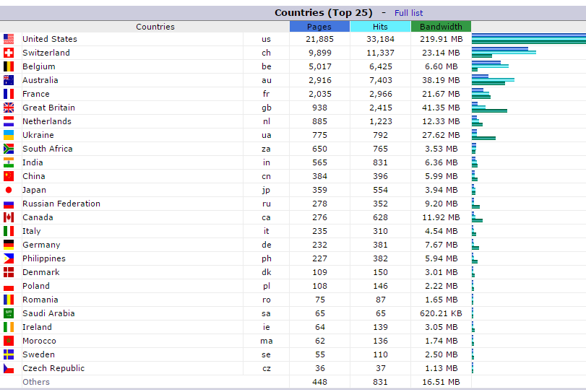Click the Switzerland flag icon
The width and height of the screenshot is (586, 392).
(9, 53)
